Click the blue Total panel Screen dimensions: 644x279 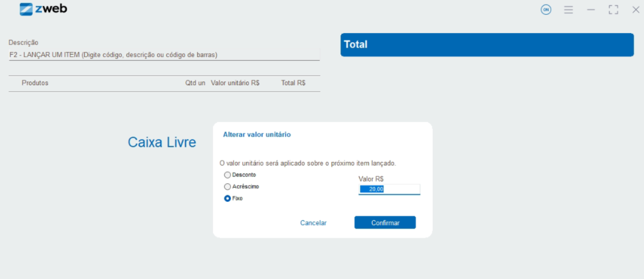coord(487,45)
